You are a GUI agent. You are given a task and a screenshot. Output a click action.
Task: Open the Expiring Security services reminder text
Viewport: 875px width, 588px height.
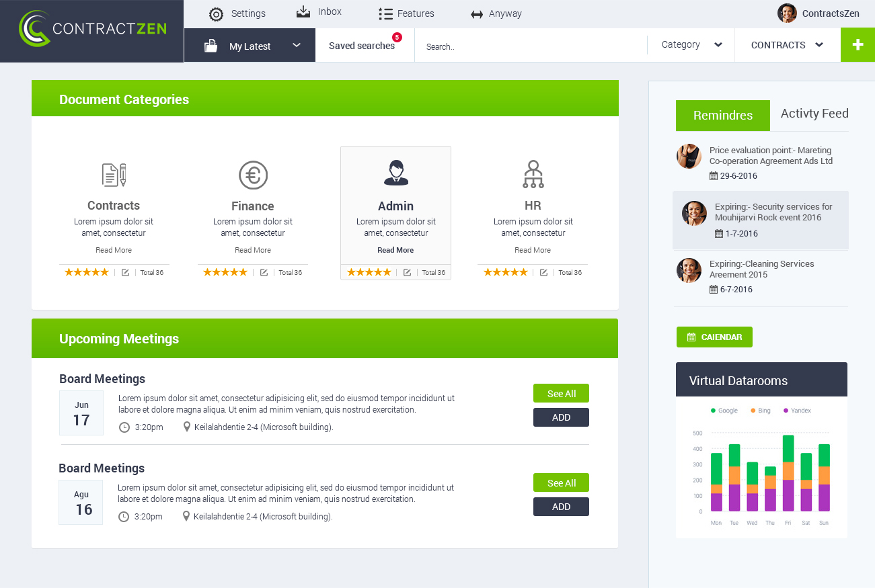[773, 212]
